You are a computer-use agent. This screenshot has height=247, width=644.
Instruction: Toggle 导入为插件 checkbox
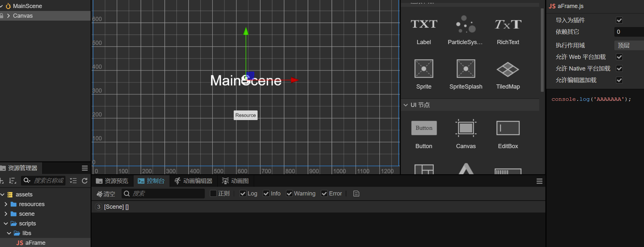coord(619,20)
